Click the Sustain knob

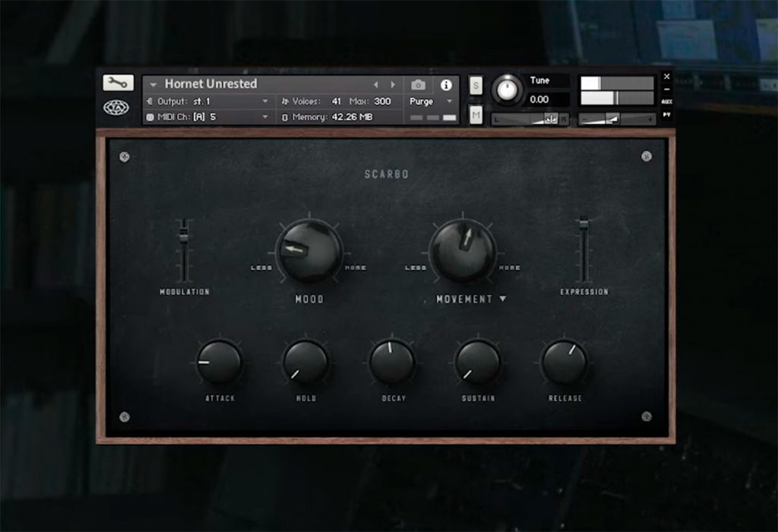[478, 362]
